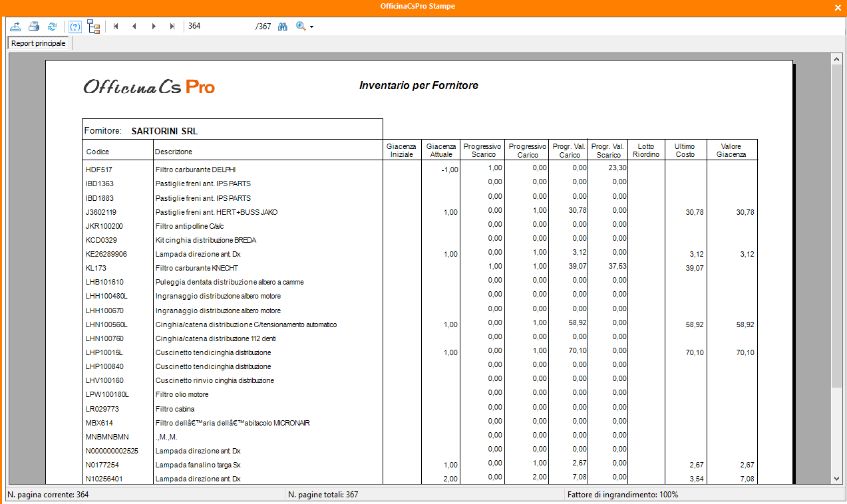Viewport: 847px width, 504px height.
Task: Click the Giacenza Attuale column header
Action: click(x=441, y=150)
